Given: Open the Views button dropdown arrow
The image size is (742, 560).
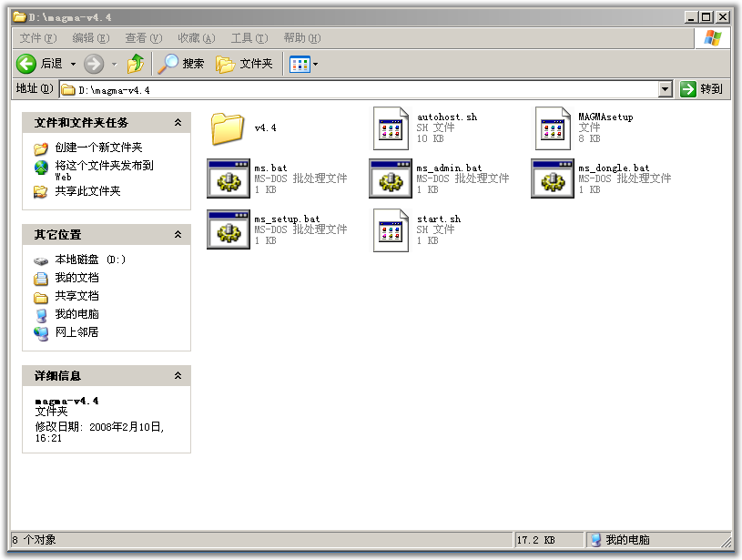Looking at the screenshot, I should tap(315, 64).
